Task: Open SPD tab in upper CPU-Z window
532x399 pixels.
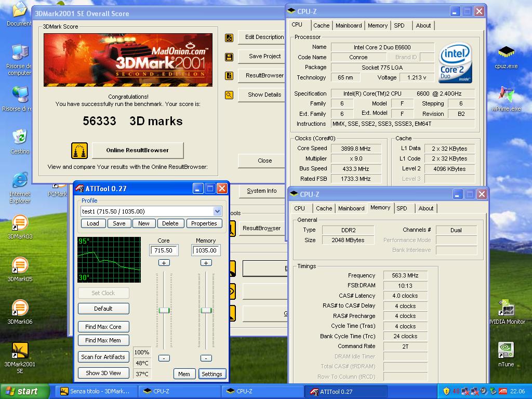Action: pyautogui.click(x=399, y=25)
